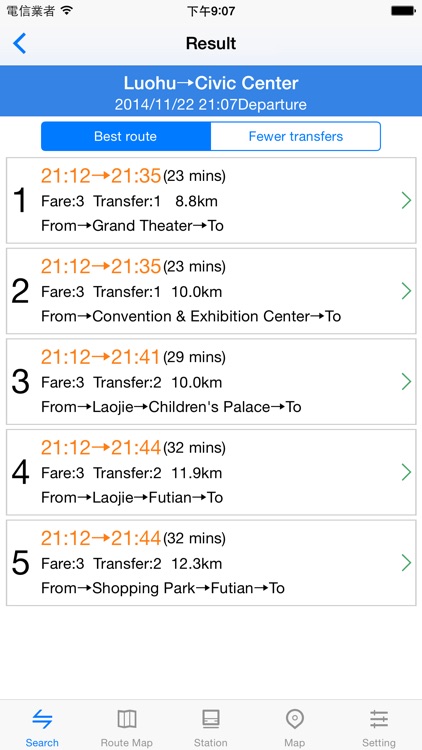422x750 pixels.
Task: Open the Station train icon
Action: (x=211, y=719)
